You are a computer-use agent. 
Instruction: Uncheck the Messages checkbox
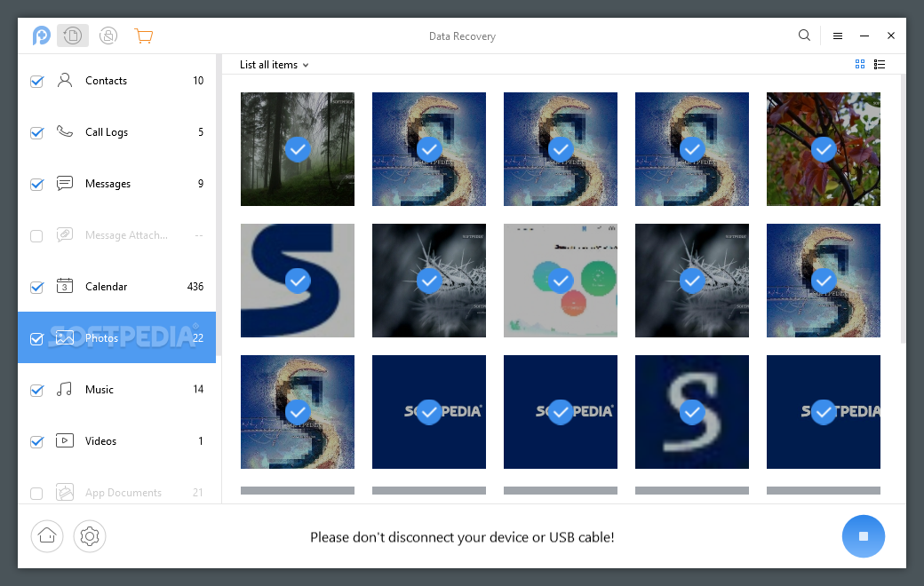[x=36, y=185]
